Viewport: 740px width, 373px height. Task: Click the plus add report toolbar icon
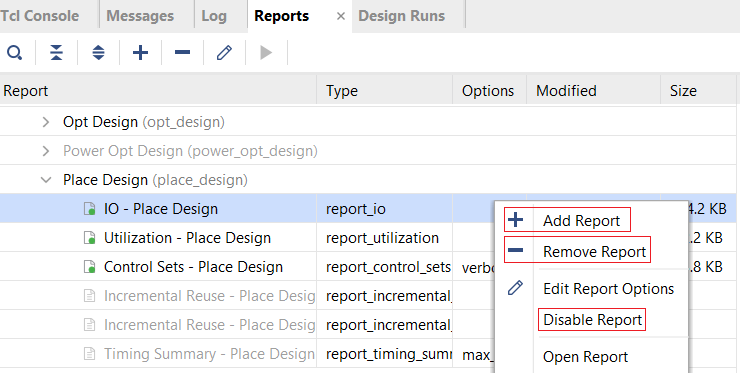(140, 52)
